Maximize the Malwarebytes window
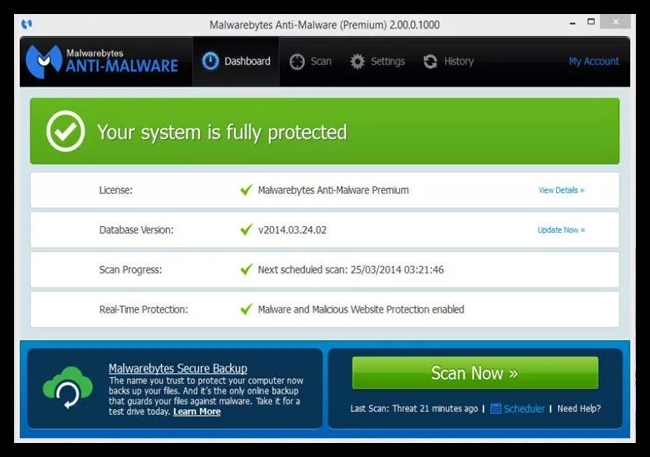This screenshot has height=457, width=650. point(591,22)
